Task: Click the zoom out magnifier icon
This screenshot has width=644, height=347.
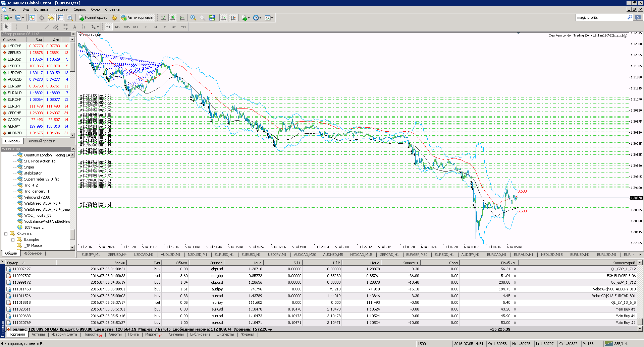Action: pyautogui.click(x=203, y=18)
